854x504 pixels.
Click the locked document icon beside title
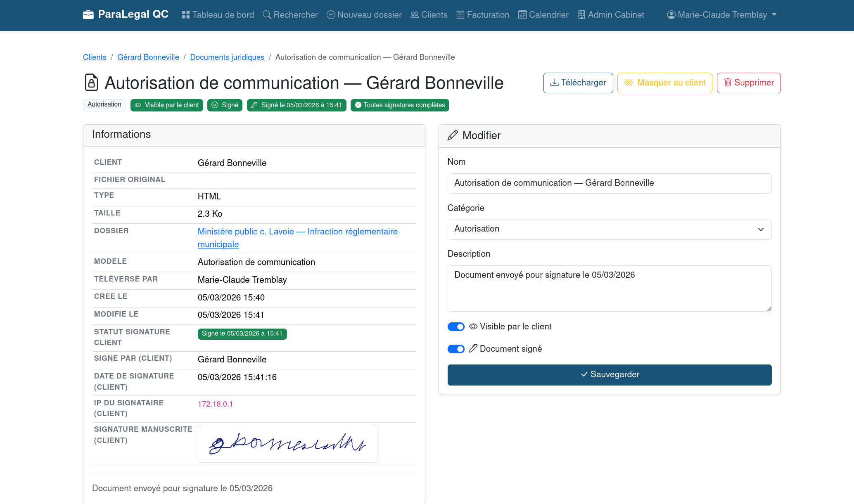coord(91,83)
